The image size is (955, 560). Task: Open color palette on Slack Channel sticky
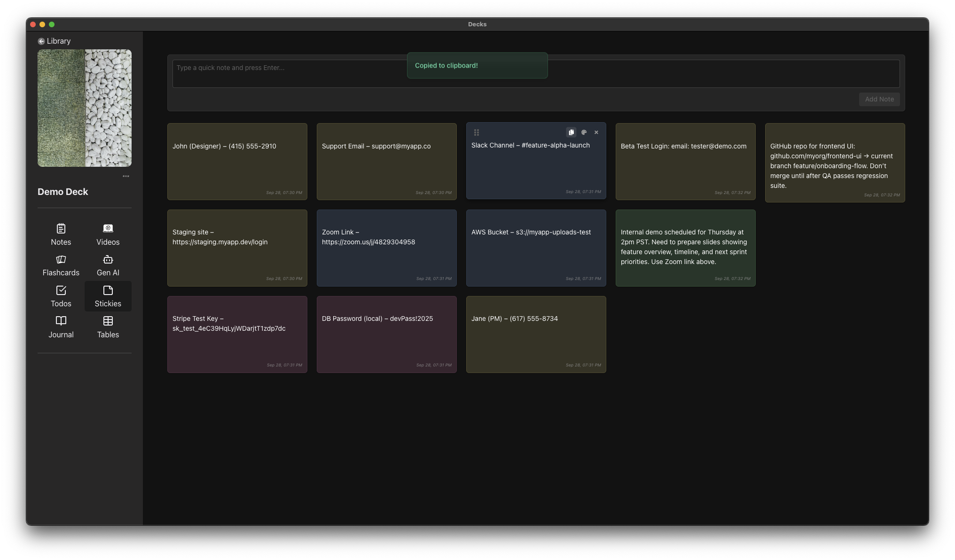tap(584, 132)
